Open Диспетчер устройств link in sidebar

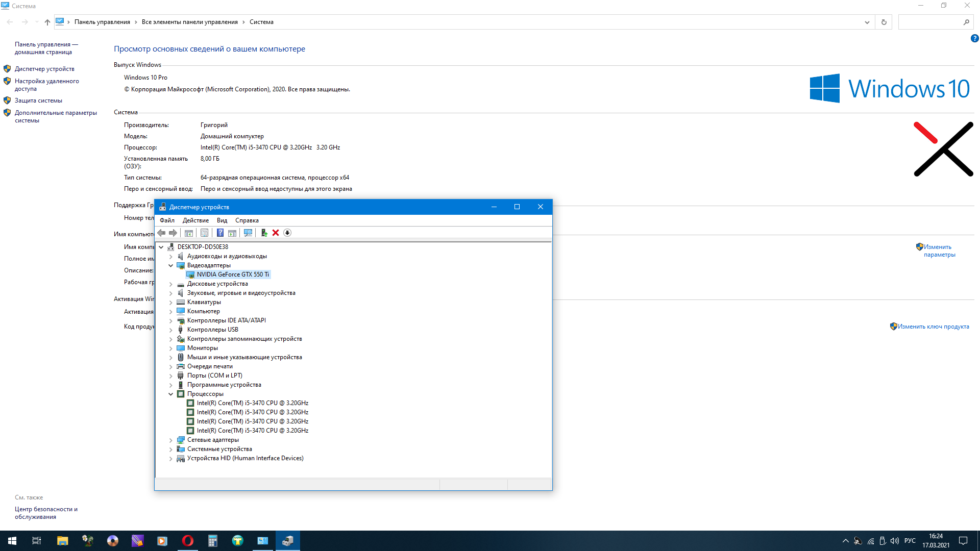pyautogui.click(x=44, y=69)
